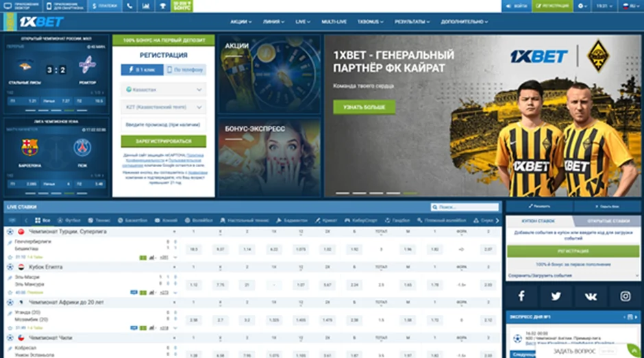Screen dimensions: 644x358
Task: Expand the Дополнительно menu
Action: point(464,22)
